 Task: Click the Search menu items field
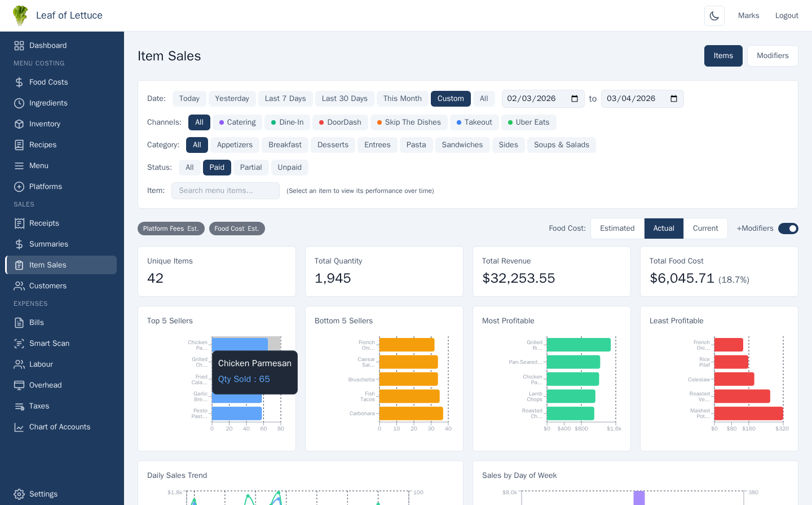[x=225, y=191]
